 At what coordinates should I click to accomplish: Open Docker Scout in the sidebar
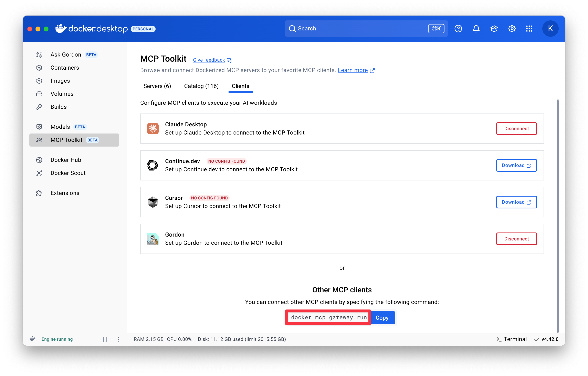[x=74, y=173]
